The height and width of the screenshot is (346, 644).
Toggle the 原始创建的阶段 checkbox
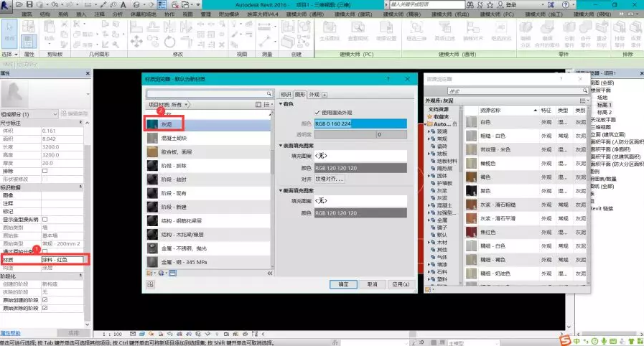point(45,300)
